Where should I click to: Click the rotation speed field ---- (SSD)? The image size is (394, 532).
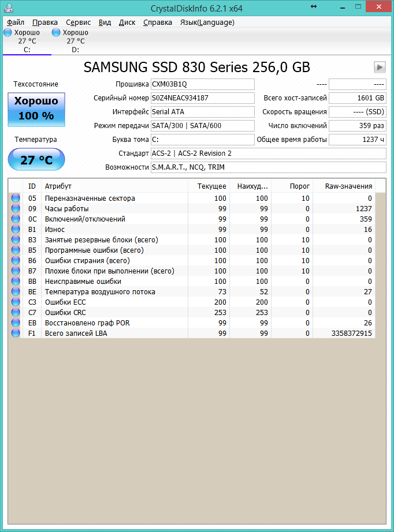coord(358,112)
